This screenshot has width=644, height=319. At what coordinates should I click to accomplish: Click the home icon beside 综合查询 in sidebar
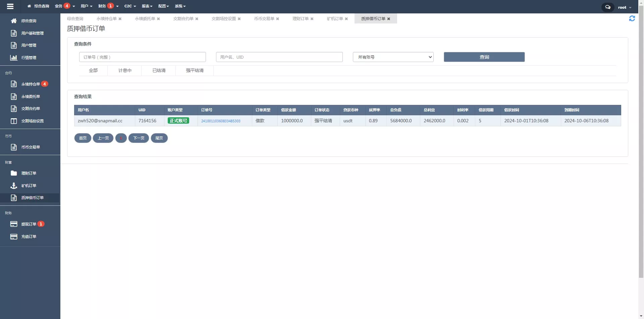14,21
